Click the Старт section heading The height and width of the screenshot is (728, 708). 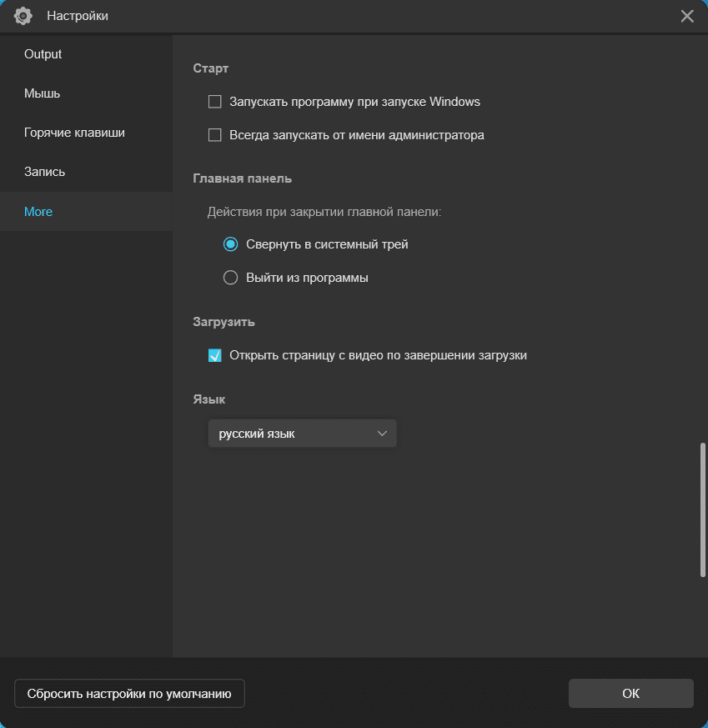[211, 68]
